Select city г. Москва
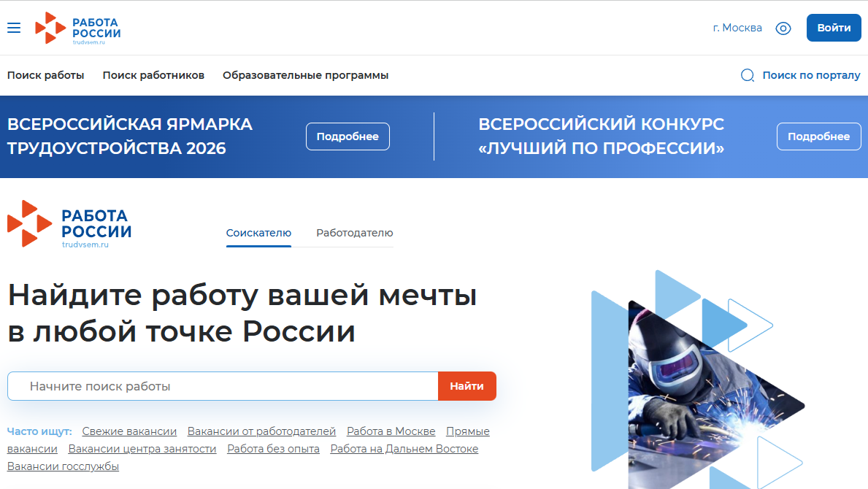The height and width of the screenshot is (489, 868). click(x=737, y=28)
